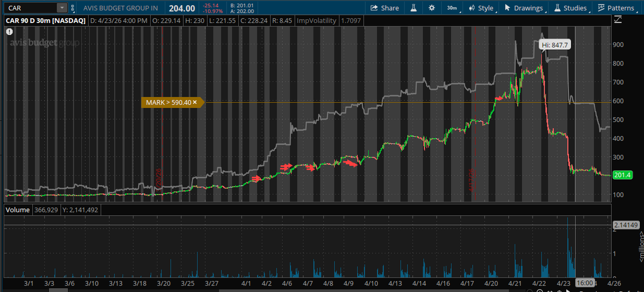The image size is (644, 292).
Task: Click the red 4/17/26 date marker
Action: (471, 180)
